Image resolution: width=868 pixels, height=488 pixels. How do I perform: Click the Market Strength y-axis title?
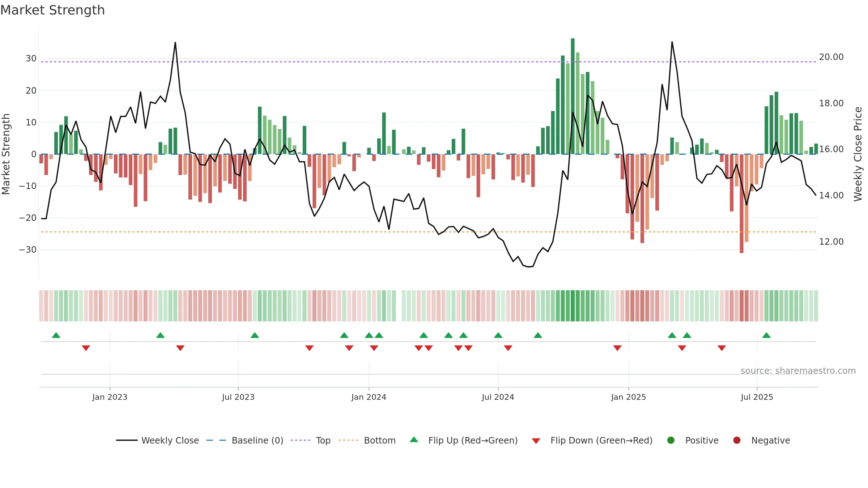pyautogui.click(x=6, y=154)
